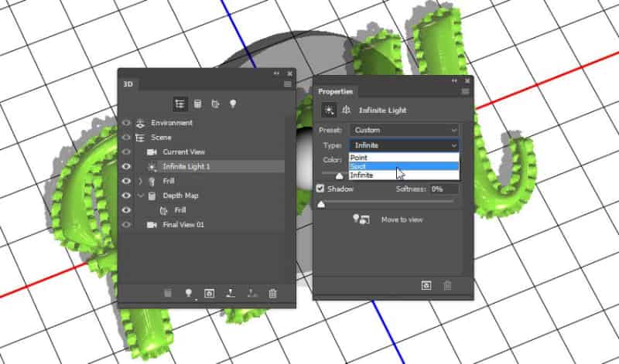Viewport: 619px width, 364px height.
Task: Click trash icon at Properties panel bottom
Action: 447,285
